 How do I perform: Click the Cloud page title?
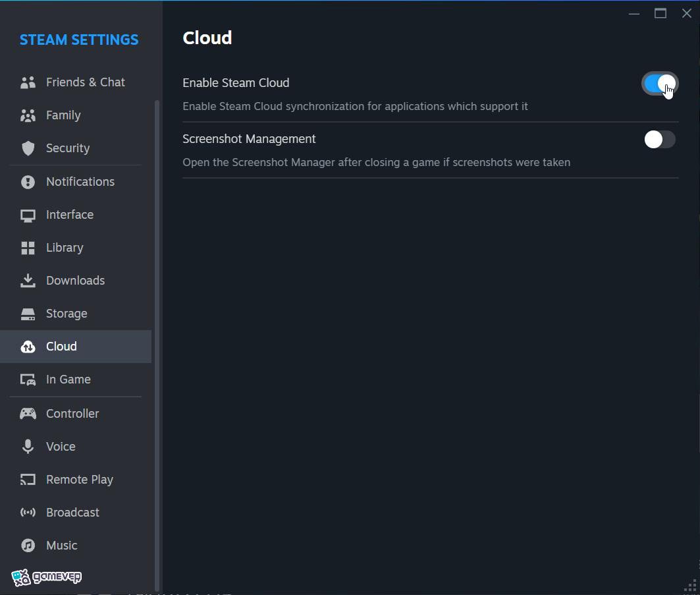tap(207, 38)
